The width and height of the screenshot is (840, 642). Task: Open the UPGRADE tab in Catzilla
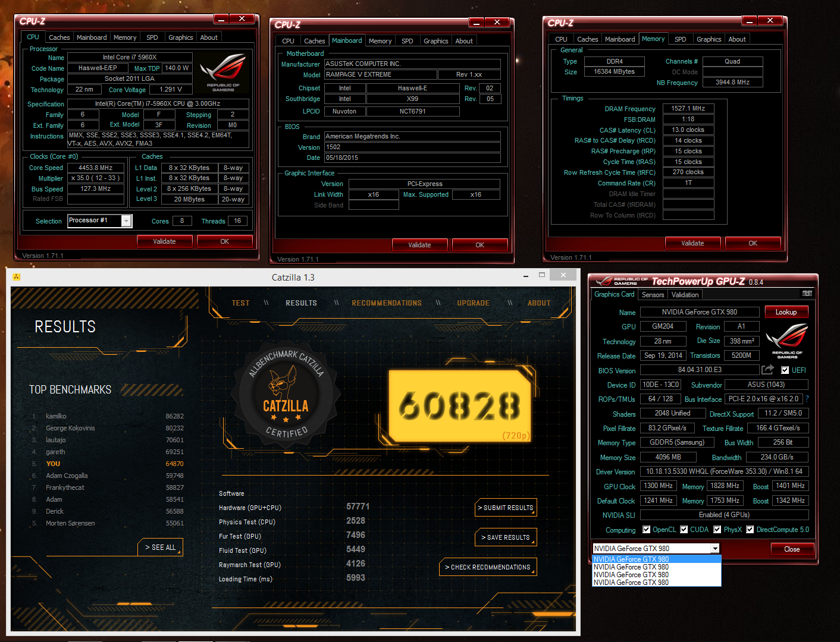click(x=473, y=303)
